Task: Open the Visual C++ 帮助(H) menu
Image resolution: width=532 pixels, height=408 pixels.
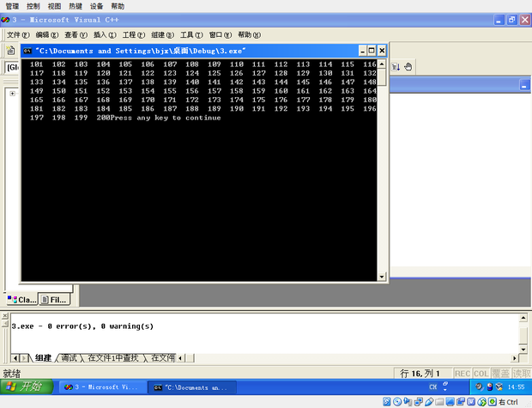Action: [249, 34]
